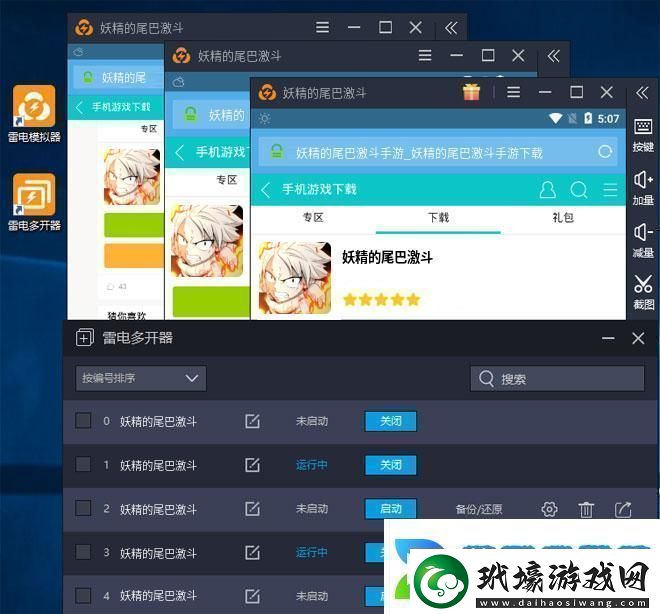Screen dimensions: 660x614
Task: Open the 按编号排序 sort dropdown
Action: (141, 378)
